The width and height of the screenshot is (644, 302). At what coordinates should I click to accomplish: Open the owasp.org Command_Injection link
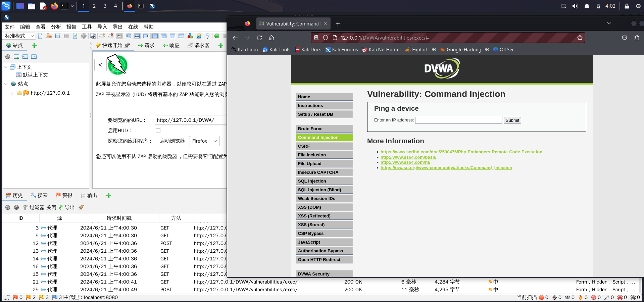tap(446, 168)
